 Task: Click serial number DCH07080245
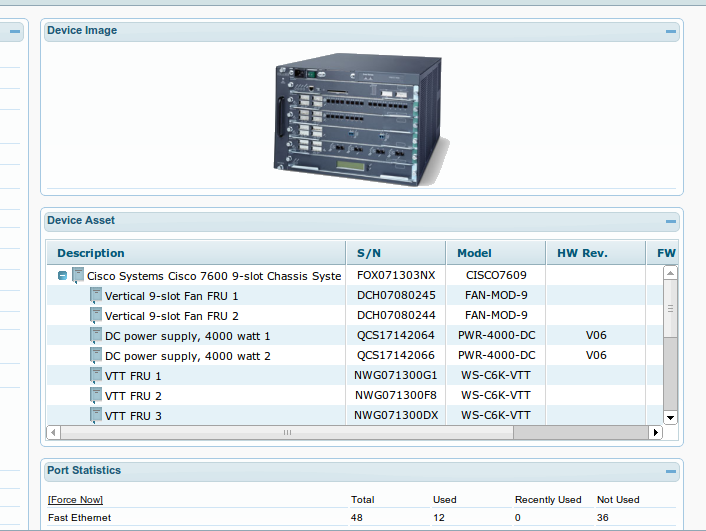coord(396,295)
